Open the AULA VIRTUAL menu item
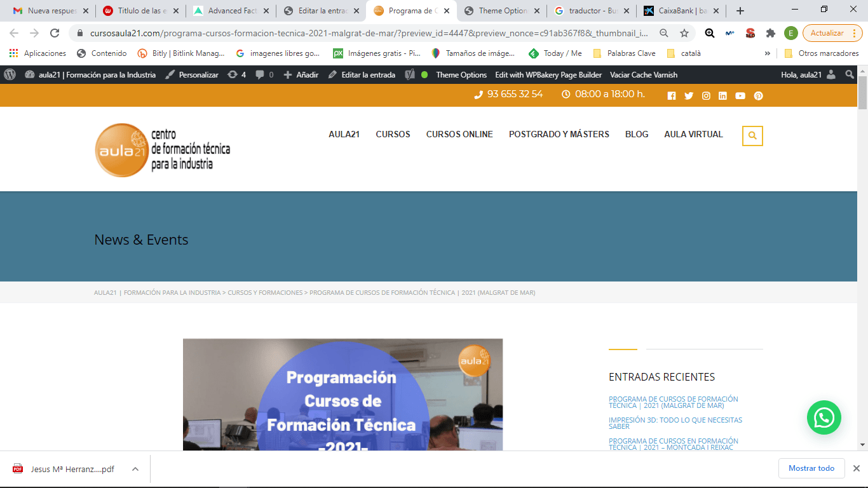Image resolution: width=868 pixels, height=488 pixels. [x=693, y=135]
